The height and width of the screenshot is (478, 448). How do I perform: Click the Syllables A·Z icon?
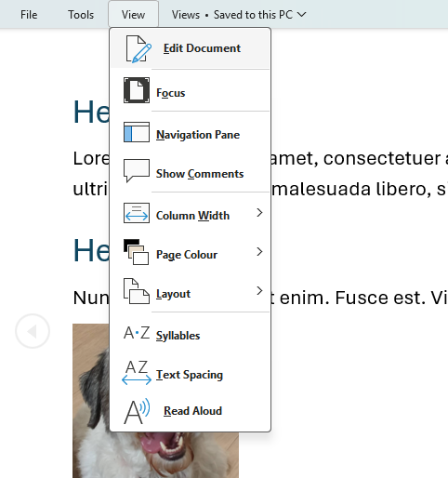click(137, 333)
